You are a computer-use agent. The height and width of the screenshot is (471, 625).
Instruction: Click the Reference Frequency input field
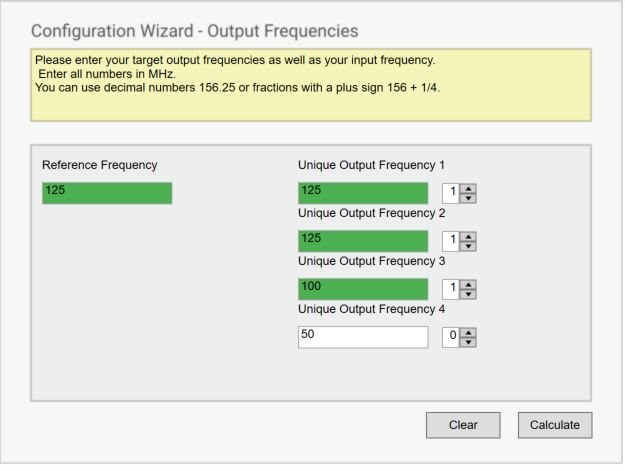point(107,193)
